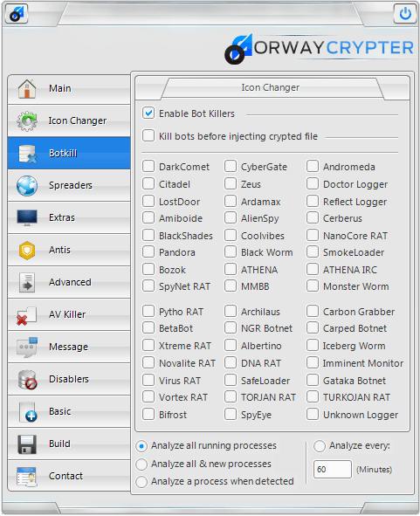Screen dimensions: 420x516
Task: Check the Doctor Logger option
Action: click(x=313, y=183)
